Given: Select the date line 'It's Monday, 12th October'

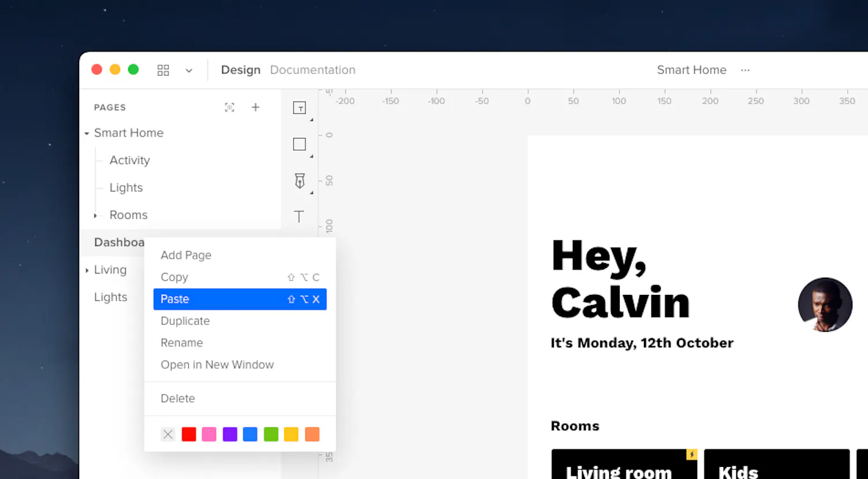Looking at the screenshot, I should (x=642, y=343).
